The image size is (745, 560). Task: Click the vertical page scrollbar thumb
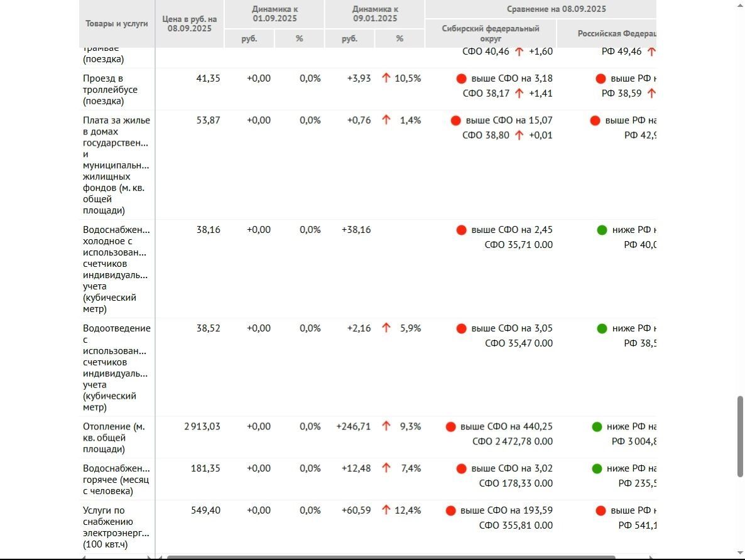click(740, 436)
